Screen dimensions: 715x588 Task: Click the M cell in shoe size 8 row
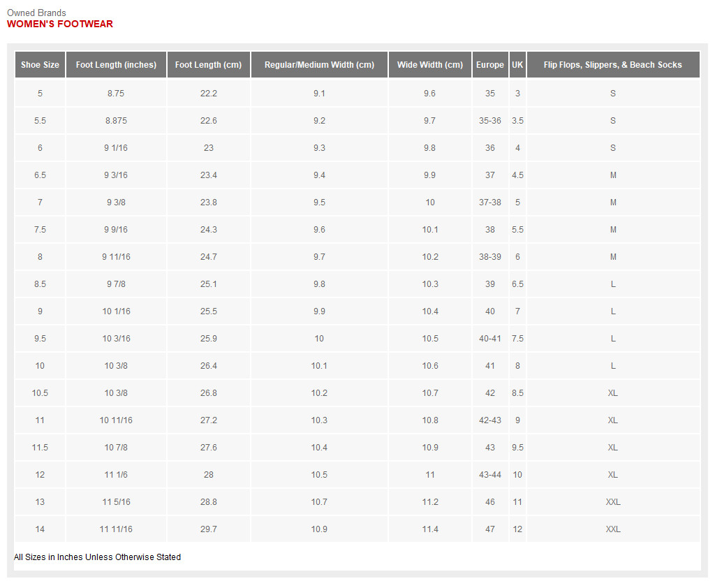pos(613,257)
